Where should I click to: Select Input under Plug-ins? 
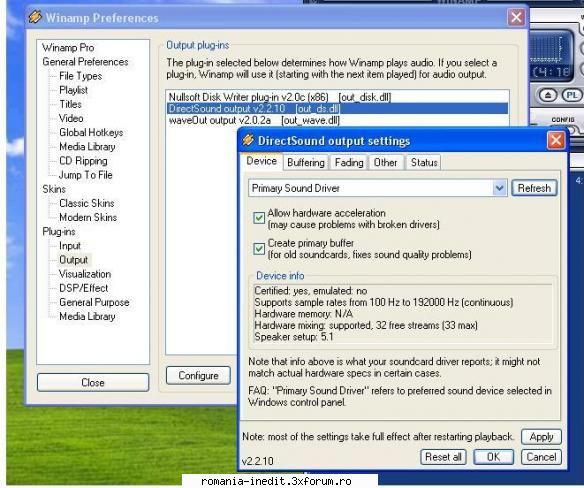(x=70, y=246)
